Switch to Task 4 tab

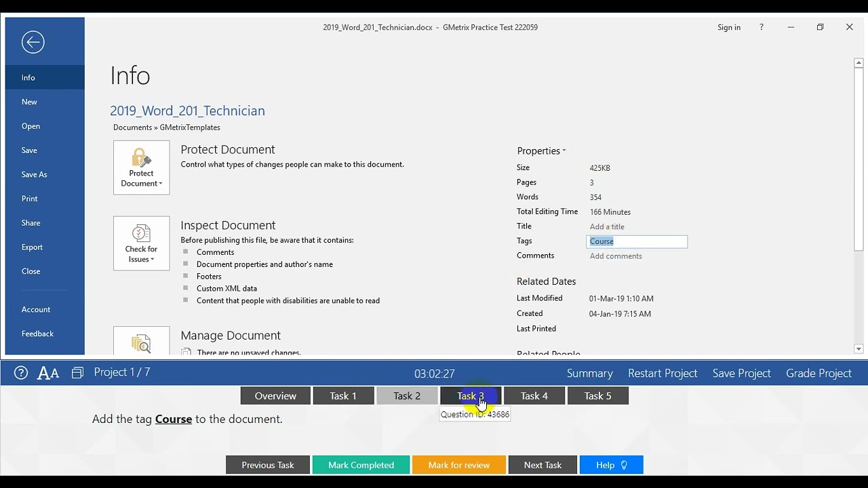pyautogui.click(x=534, y=396)
